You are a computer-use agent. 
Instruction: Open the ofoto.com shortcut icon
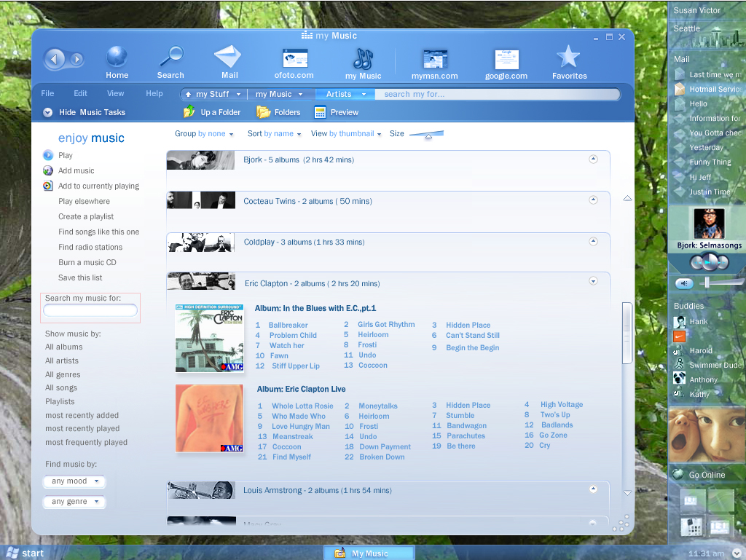[295, 58]
